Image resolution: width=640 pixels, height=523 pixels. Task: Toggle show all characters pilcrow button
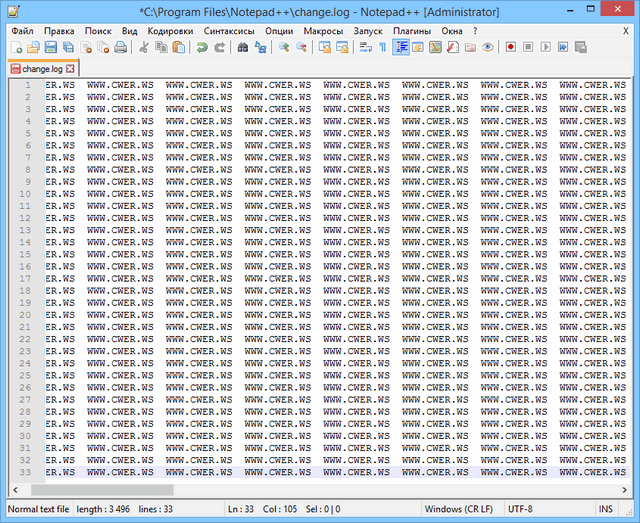click(x=382, y=47)
